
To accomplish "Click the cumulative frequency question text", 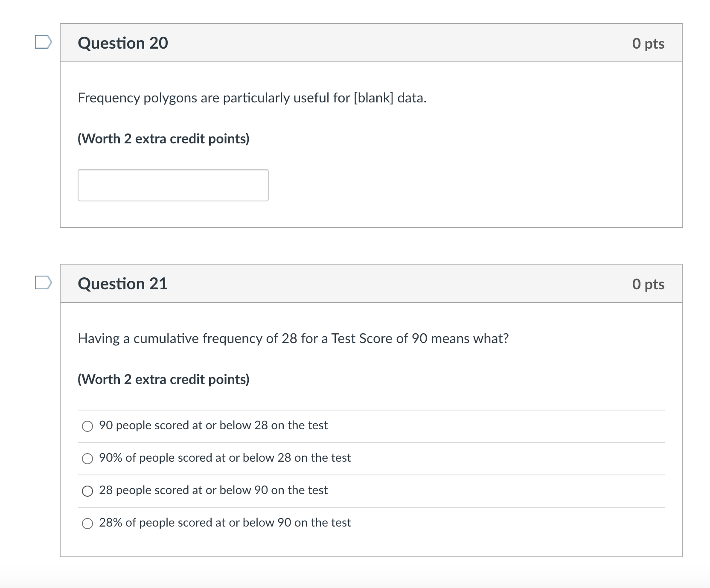I will (x=293, y=338).
